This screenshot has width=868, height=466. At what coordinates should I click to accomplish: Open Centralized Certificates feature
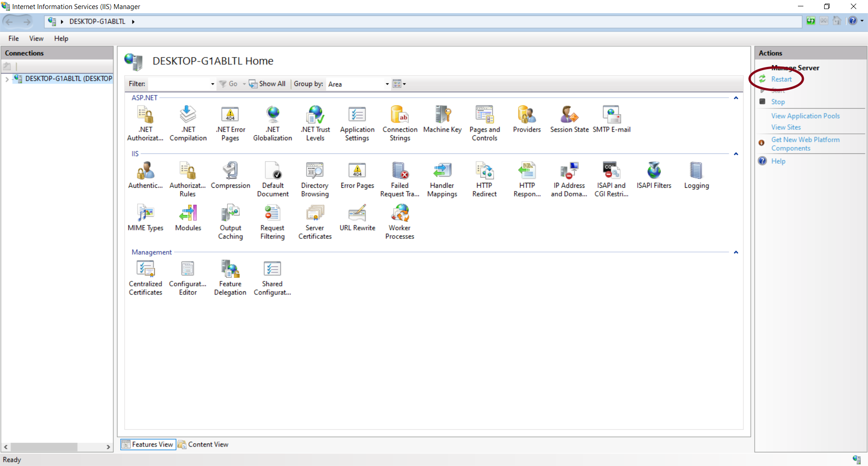145,278
